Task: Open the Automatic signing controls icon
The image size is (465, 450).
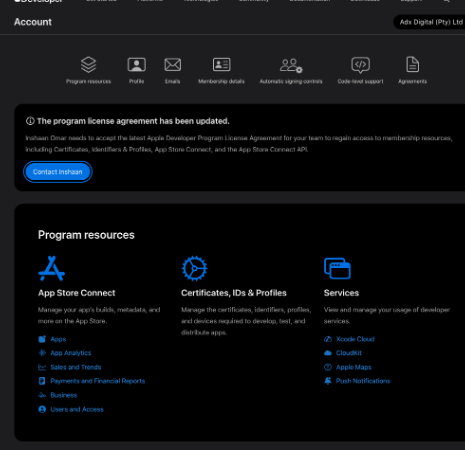Action: pyautogui.click(x=291, y=65)
